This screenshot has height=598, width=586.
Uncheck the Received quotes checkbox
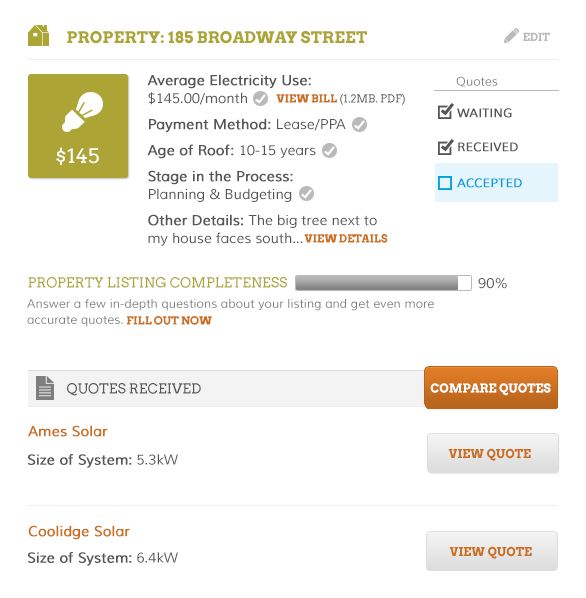(445, 147)
